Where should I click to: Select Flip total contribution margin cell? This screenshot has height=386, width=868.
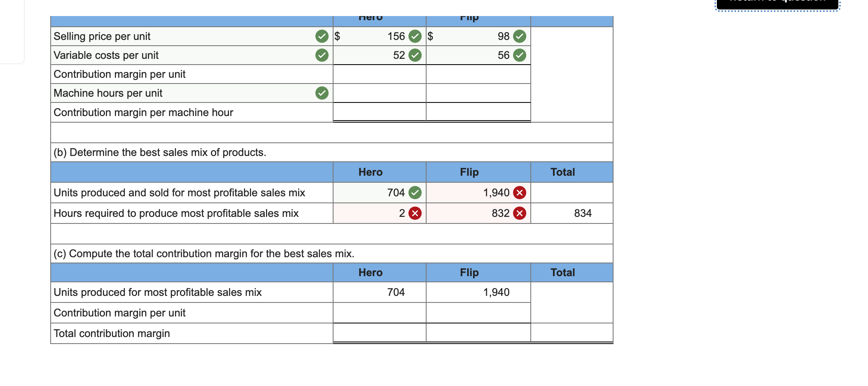click(478, 333)
